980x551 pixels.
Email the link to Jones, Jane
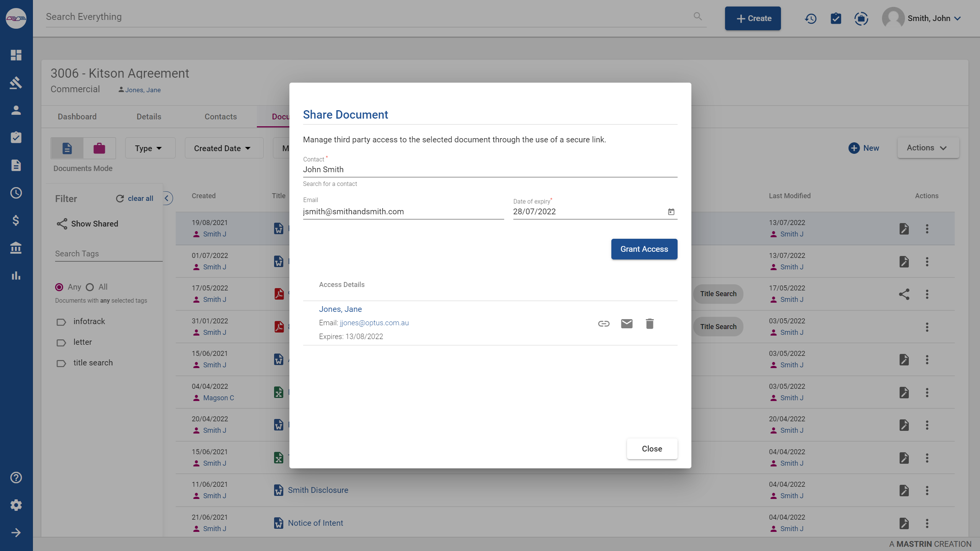[627, 324]
